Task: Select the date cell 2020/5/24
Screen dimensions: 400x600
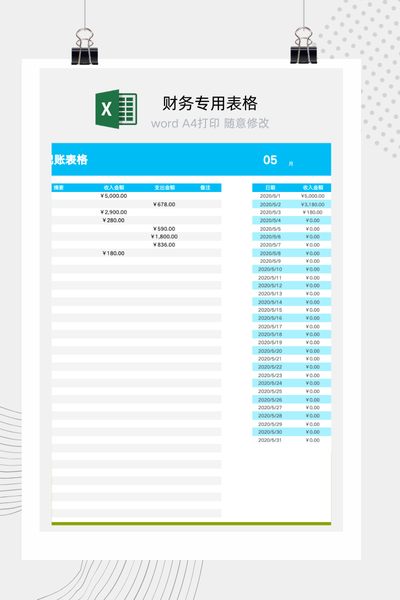Action: [x=270, y=383]
